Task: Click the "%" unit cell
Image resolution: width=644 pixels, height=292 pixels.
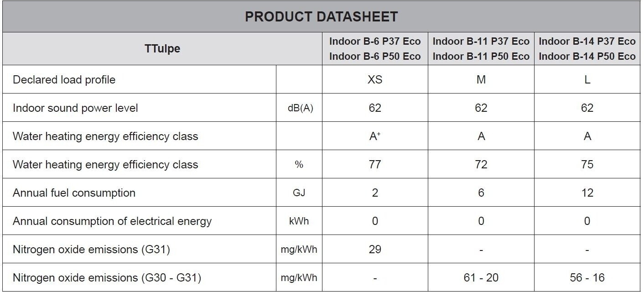Action: (299, 165)
